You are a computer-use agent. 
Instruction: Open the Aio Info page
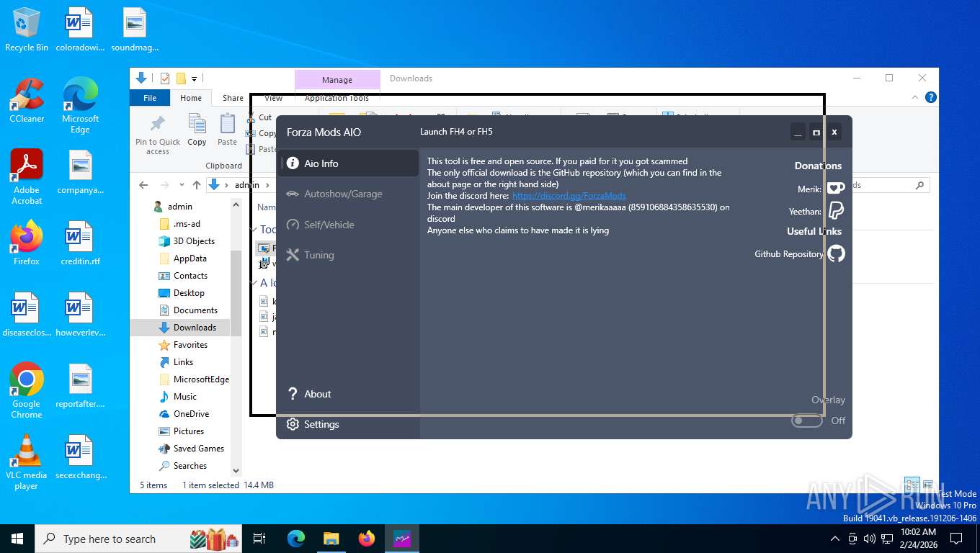click(x=348, y=163)
